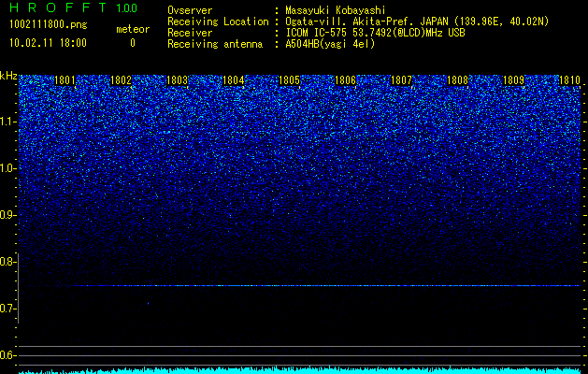Click the location text Ogata-vill. Akita-Pref. JAPAN
The width and height of the screenshot is (588, 374).
[x=366, y=22]
